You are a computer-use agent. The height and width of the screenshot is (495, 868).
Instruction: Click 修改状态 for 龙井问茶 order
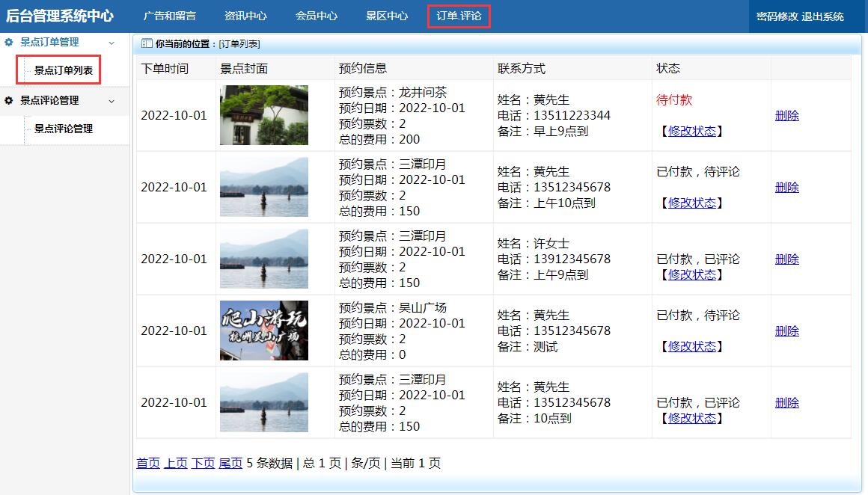coord(692,131)
